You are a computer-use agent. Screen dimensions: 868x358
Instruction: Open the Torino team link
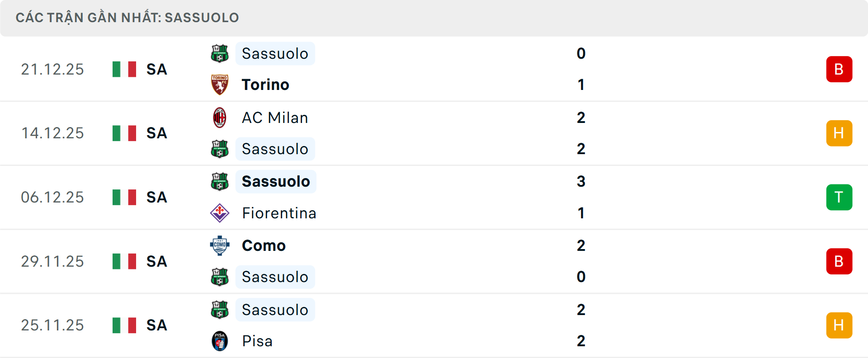pos(265,85)
